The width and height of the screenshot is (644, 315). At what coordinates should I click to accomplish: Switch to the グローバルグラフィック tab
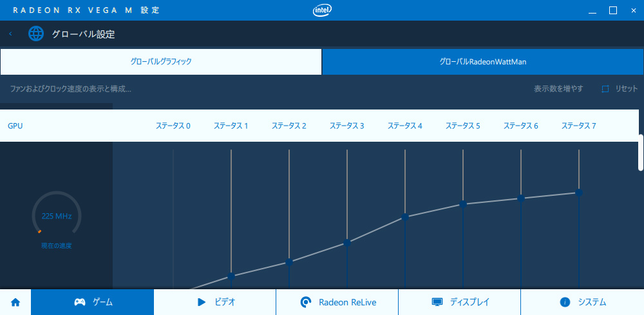click(160, 62)
